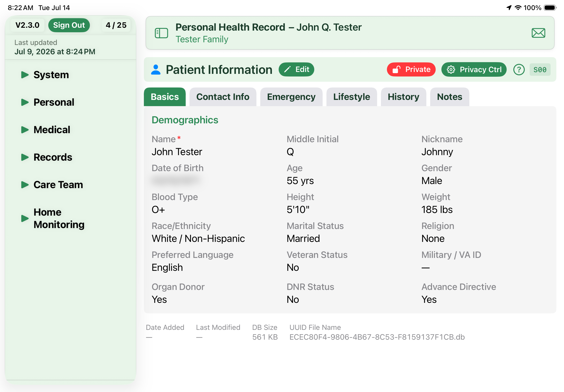Click White / Non-Hispanic ethnicity value

coord(198,239)
